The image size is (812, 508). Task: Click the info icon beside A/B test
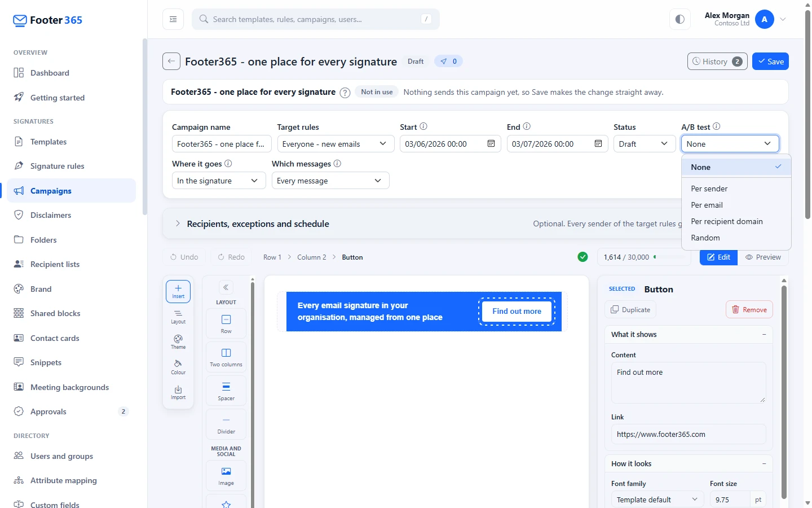click(x=717, y=126)
